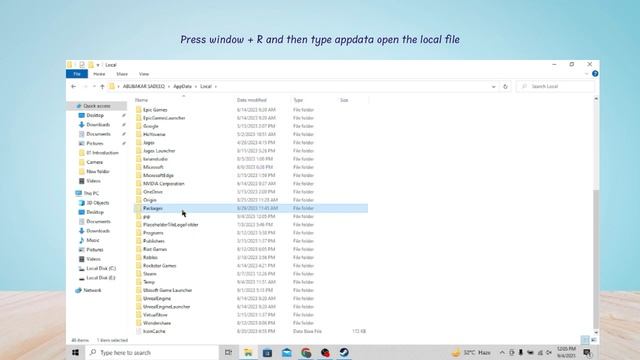Open the File ribbon tab
The image size is (640, 360).
click(77, 74)
